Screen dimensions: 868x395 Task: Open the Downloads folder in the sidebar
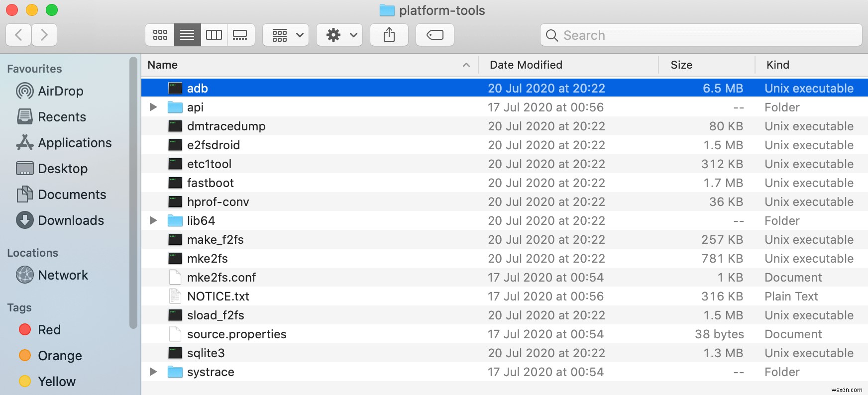71,220
